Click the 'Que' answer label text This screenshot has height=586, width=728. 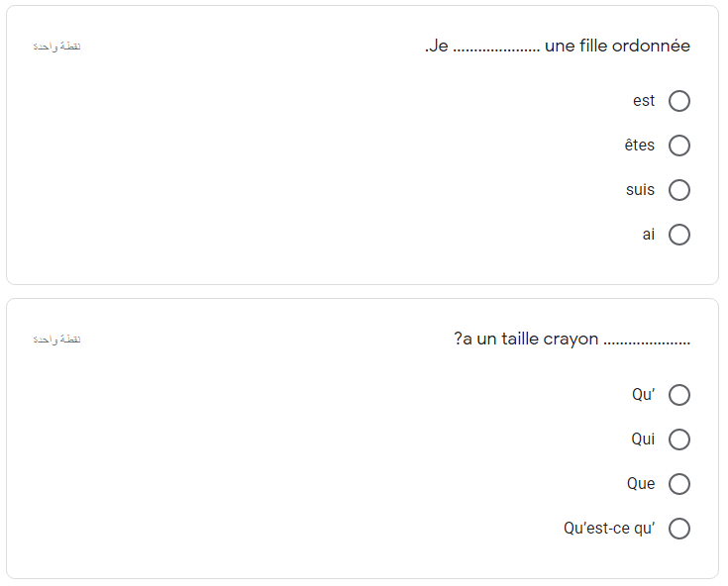tap(641, 483)
